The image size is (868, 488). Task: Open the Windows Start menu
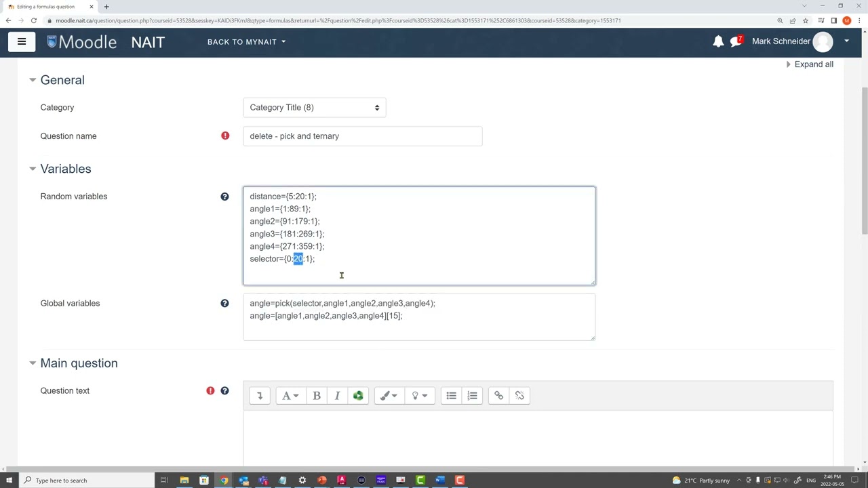(x=9, y=481)
